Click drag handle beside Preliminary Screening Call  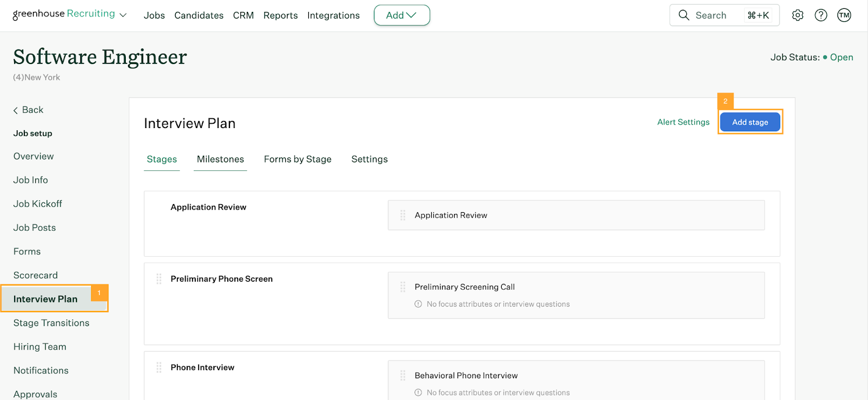(403, 287)
